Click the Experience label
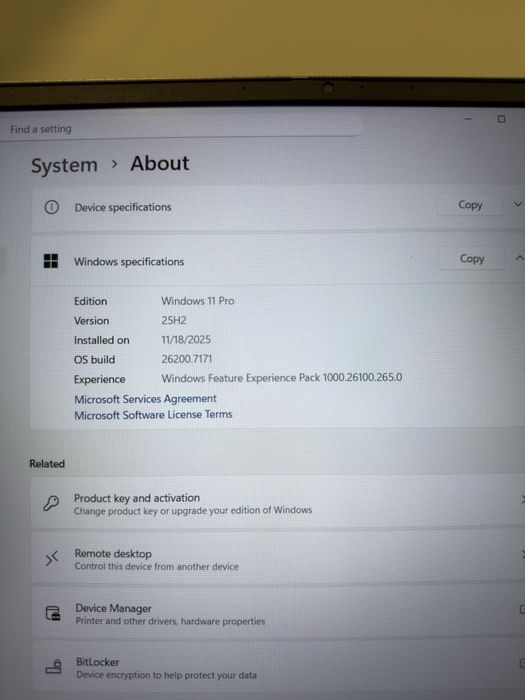The width and height of the screenshot is (525, 700). [x=100, y=379]
